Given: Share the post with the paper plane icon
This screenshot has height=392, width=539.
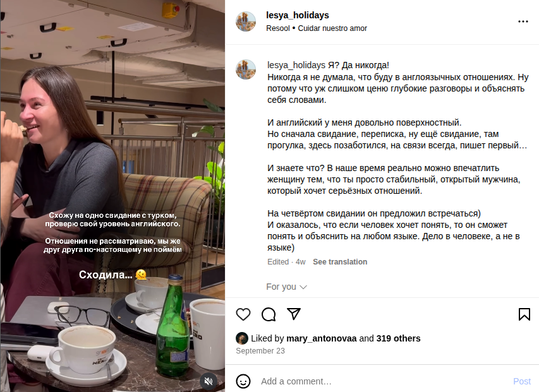Looking at the screenshot, I should coord(294,314).
